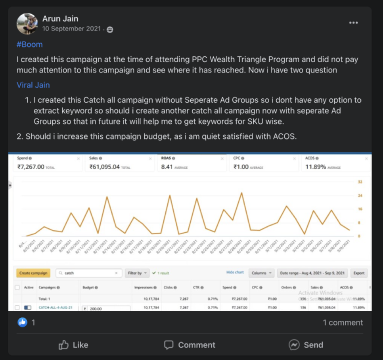The height and width of the screenshot is (360, 383).
Task: Click the Comment speech bubble button
Action: 189,345
